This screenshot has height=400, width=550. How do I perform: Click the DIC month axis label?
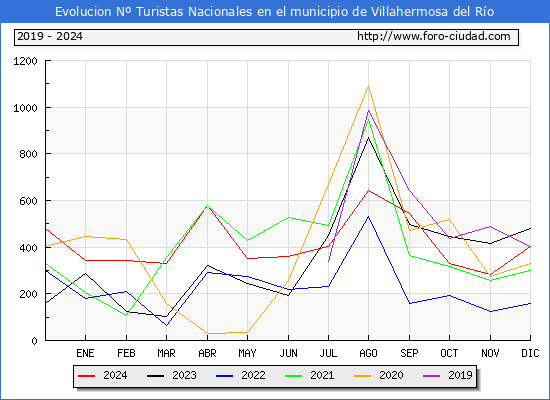[530, 353]
